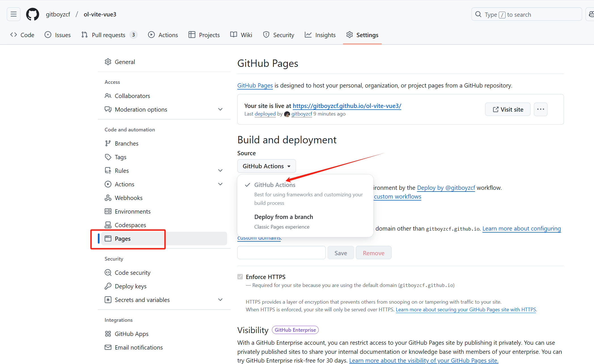
Task: Open the deployed link
Action: tap(265, 114)
